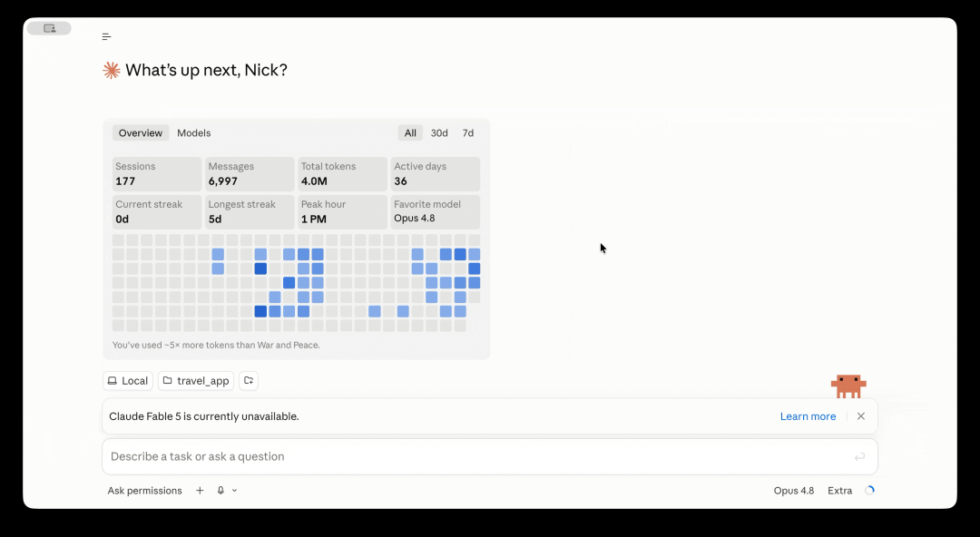Click the window switcher icon at top-left
This screenshot has width=980, height=537.
49,28
